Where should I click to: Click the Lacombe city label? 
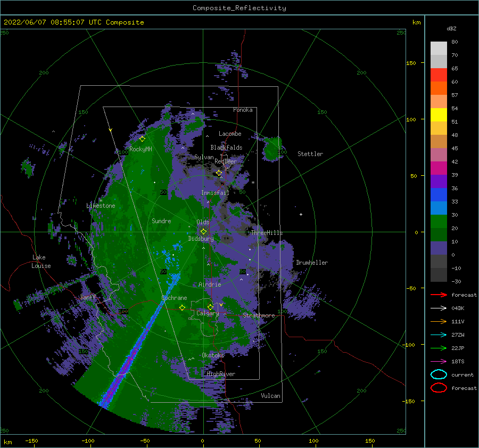coord(230,134)
